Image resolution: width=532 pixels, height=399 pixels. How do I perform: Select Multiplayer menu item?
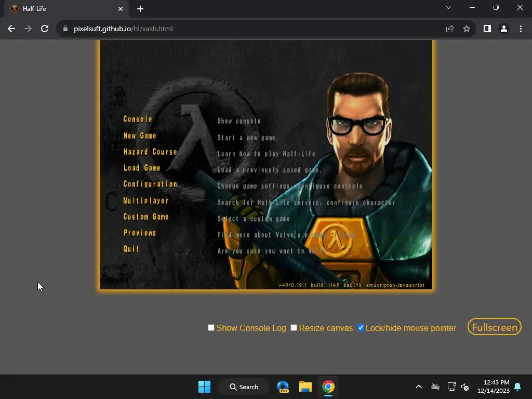click(145, 201)
